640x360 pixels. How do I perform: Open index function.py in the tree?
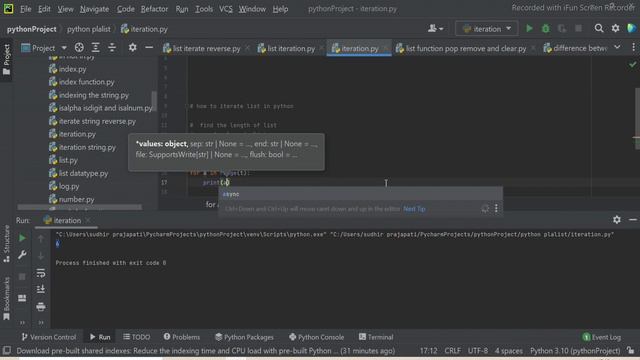[x=81, y=82]
